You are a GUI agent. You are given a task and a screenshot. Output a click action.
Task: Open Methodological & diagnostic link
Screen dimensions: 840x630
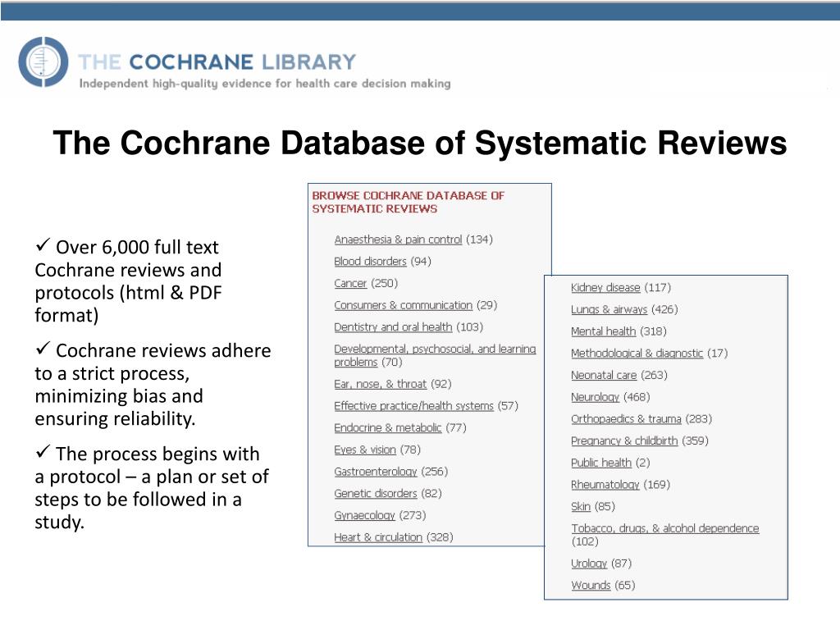(637, 353)
